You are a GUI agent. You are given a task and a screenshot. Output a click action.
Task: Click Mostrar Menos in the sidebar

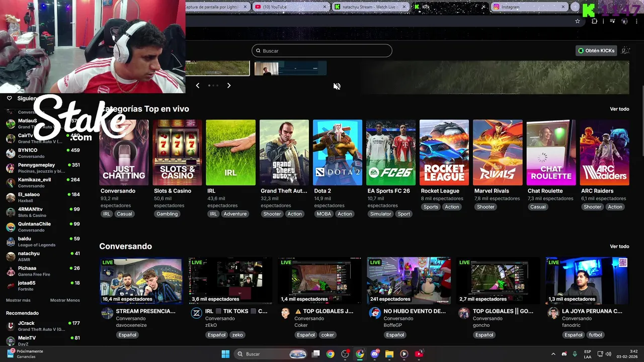click(x=65, y=300)
